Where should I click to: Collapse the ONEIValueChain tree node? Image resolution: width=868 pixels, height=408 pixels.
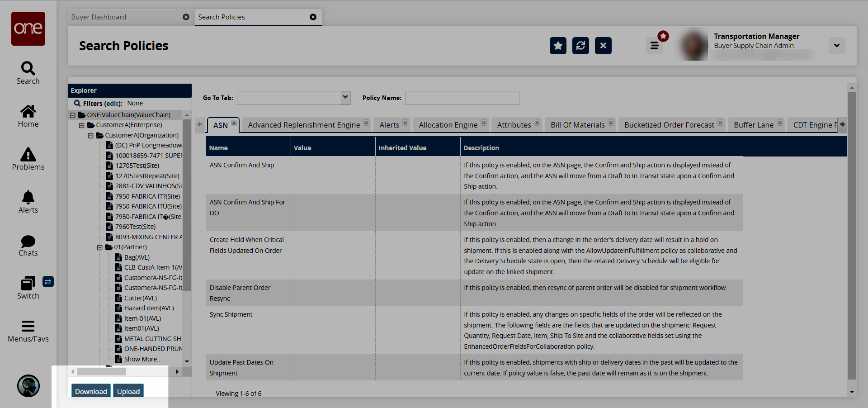73,115
